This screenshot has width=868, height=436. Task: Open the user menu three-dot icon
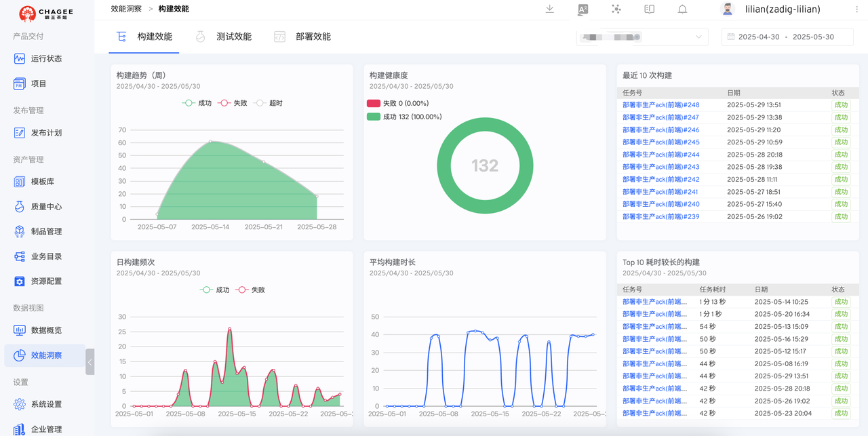pos(857,9)
